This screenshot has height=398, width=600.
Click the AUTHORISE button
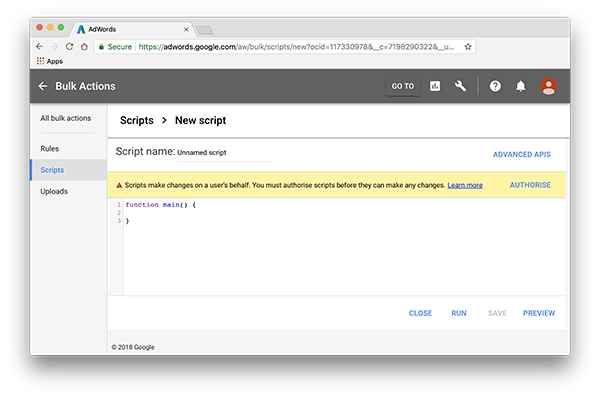click(530, 185)
